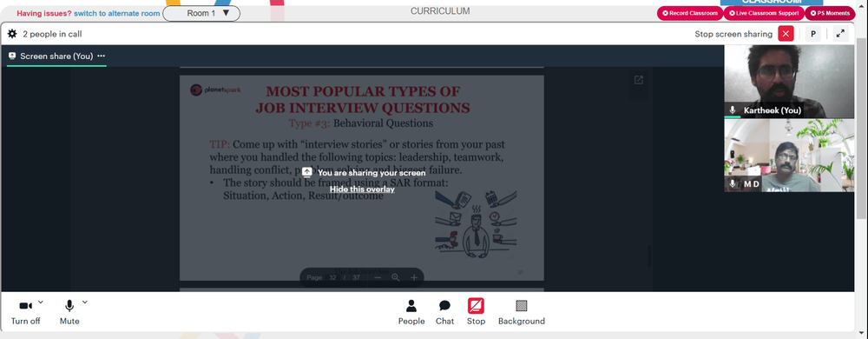This screenshot has width=868, height=339.
Task: Click the fullscreen expand arrows icon
Action: [840, 34]
